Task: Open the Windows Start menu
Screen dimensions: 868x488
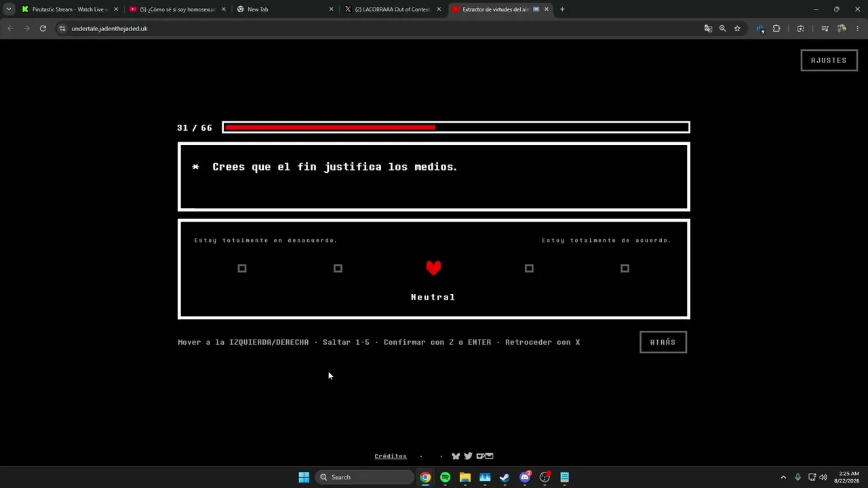Action: (x=304, y=477)
